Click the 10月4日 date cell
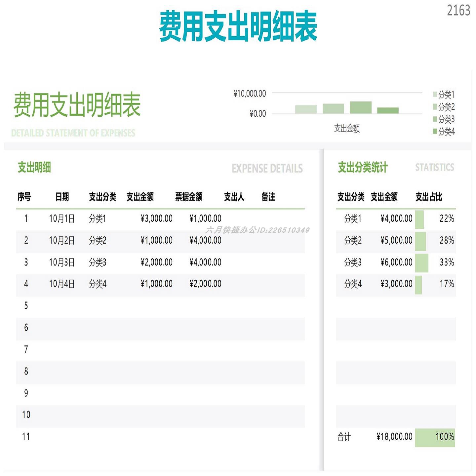This screenshot has height=476, width=476. tap(62, 284)
